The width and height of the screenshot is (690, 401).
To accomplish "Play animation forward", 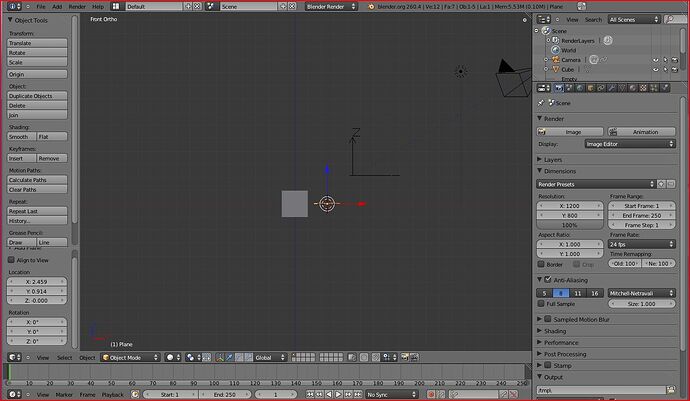I will (x=338, y=394).
